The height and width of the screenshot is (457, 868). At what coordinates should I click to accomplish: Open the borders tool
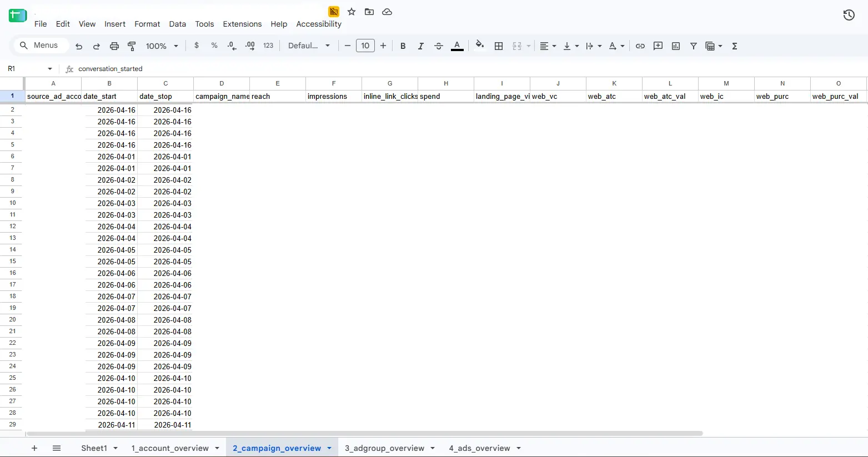[499, 46]
